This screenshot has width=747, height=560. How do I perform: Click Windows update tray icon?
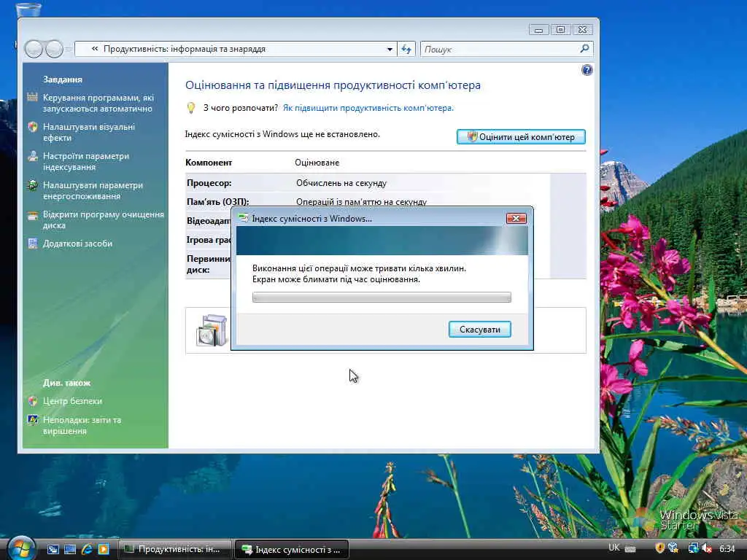(x=673, y=548)
